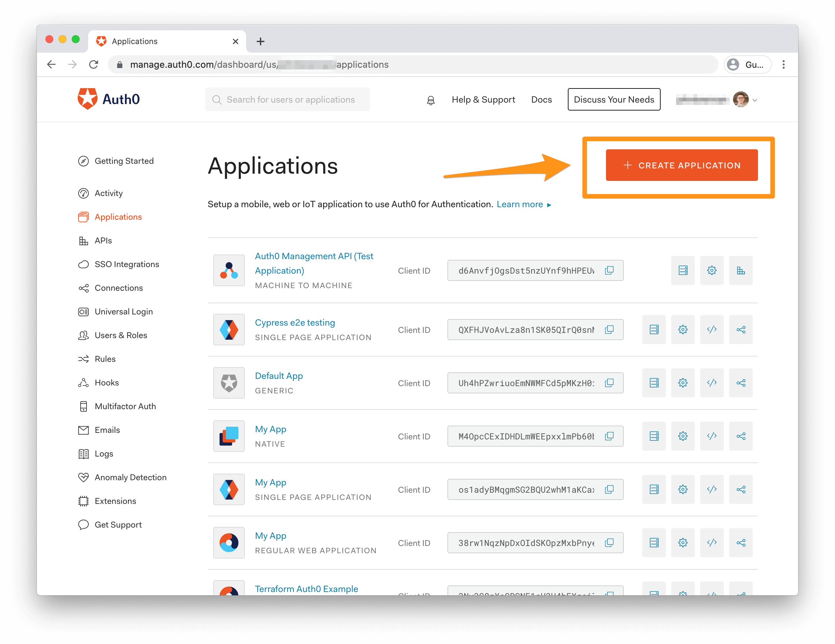Click the notifications bell icon
Viewport: 835px width, 644px height.
pyautogui.click(x=431, y=100)
